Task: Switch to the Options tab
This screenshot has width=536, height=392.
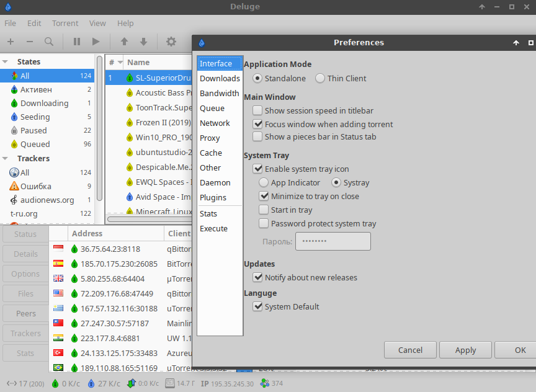Action: [25, 274]
